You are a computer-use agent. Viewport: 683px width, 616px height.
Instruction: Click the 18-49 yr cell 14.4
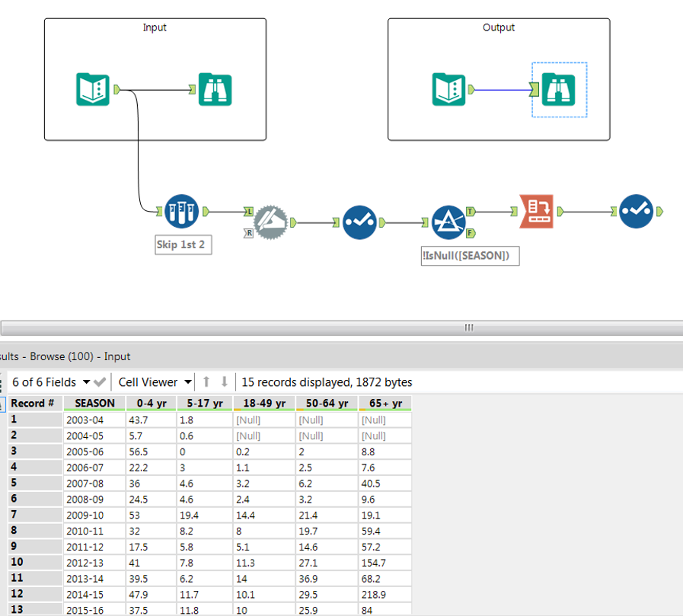[264, 515]
